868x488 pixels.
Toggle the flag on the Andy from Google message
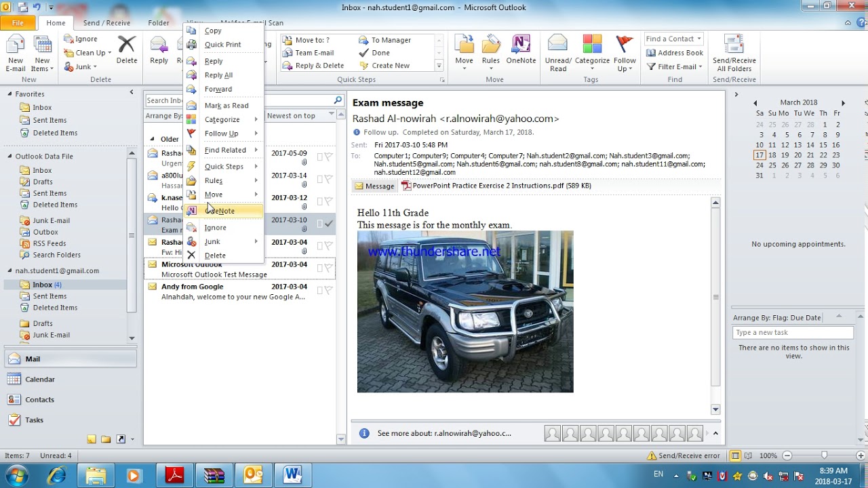point(328,290)
